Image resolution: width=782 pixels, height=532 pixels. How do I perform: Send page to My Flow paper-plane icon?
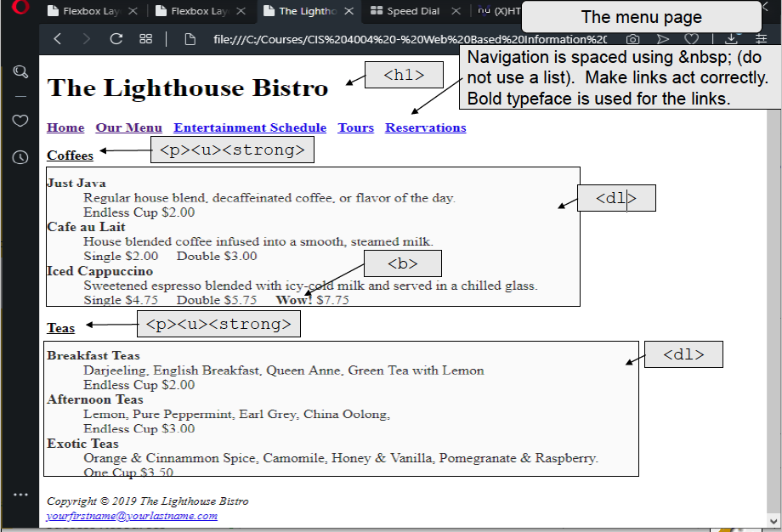click(662, 38)
